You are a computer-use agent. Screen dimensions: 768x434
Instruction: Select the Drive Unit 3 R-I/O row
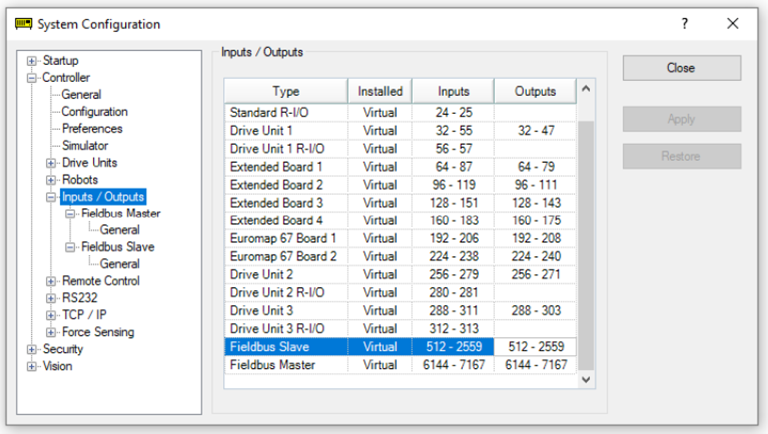click(400, 329)
